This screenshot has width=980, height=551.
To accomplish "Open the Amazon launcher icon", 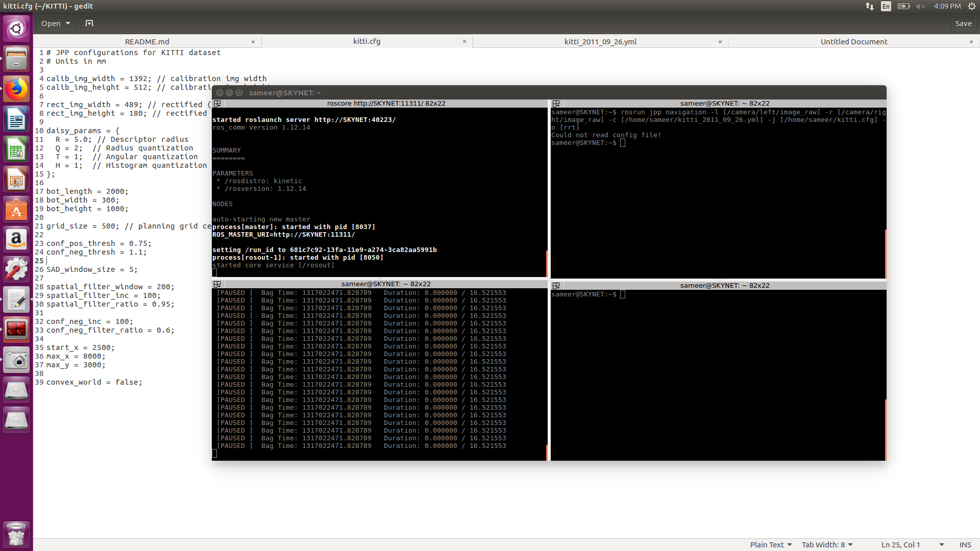I will pos(17,239).
